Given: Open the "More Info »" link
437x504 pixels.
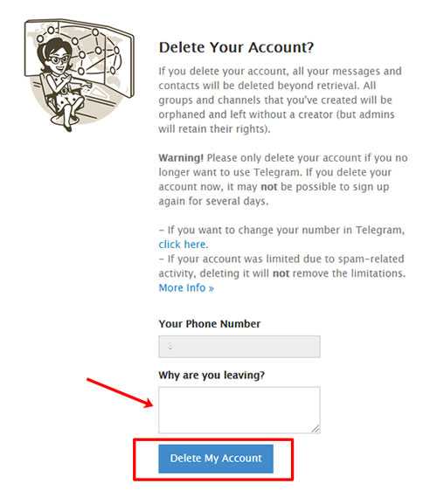Looking at the screenshot, I should click(x=186, y=287).
